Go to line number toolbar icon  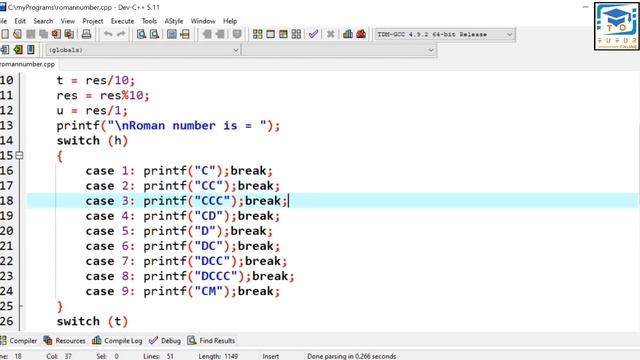click(185, 34)
